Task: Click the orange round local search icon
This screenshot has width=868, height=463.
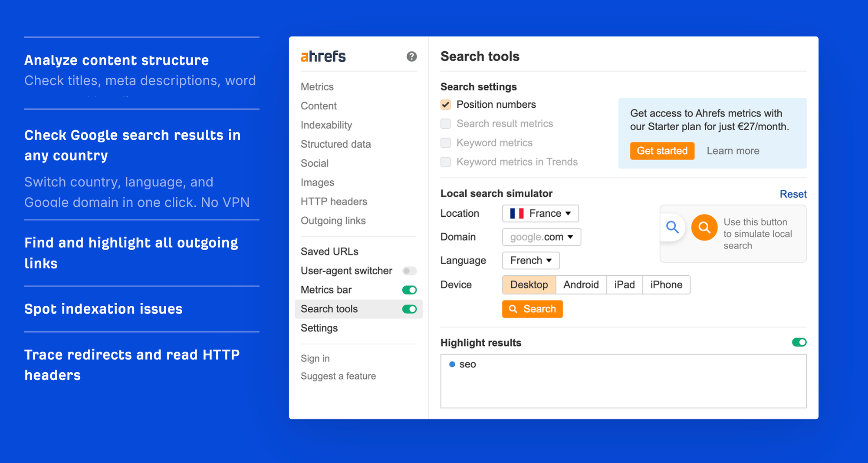Action: (704, 227)
